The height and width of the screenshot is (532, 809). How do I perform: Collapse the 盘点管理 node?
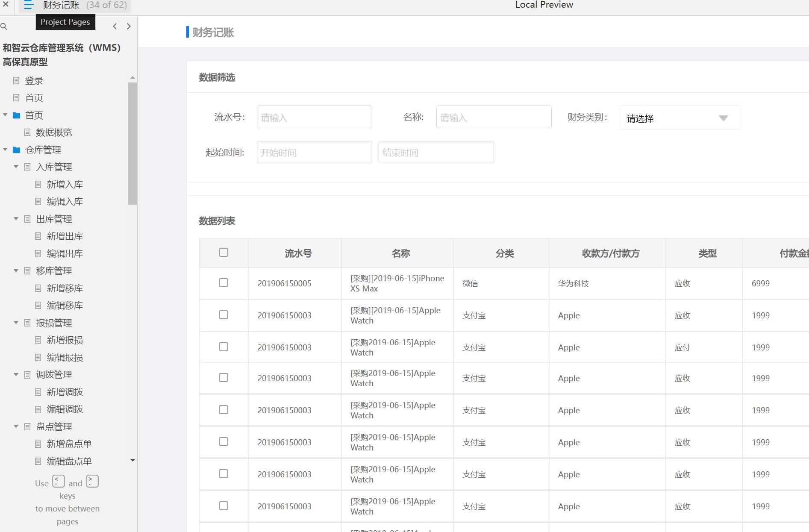16,426
